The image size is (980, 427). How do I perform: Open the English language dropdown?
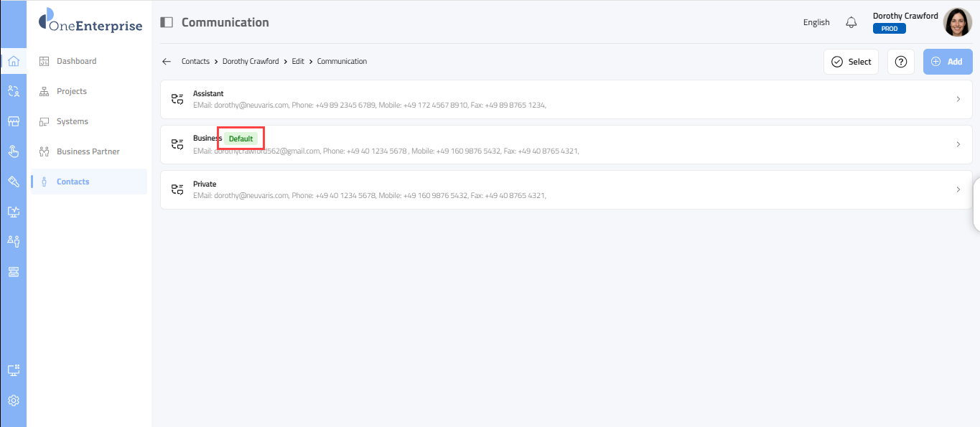(816, 22)
